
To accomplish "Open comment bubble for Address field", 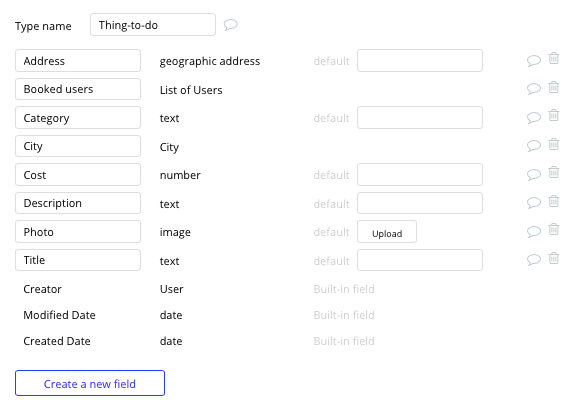I will coord(534,60).
